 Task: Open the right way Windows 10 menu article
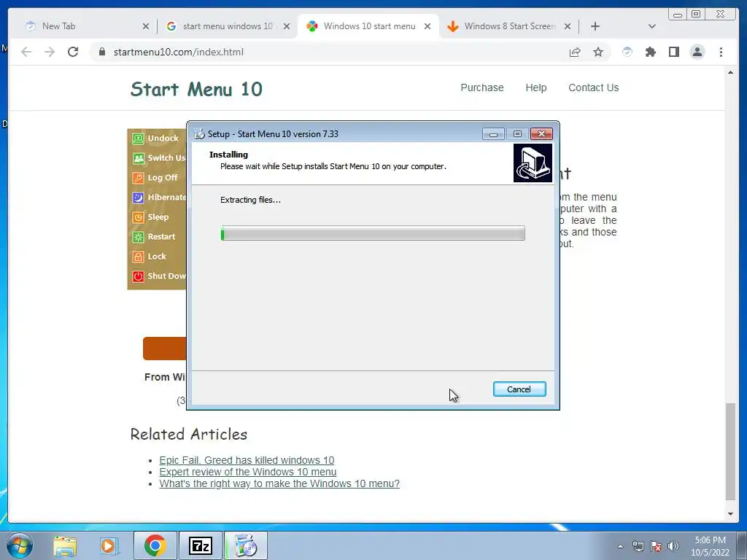pos(279,483)
